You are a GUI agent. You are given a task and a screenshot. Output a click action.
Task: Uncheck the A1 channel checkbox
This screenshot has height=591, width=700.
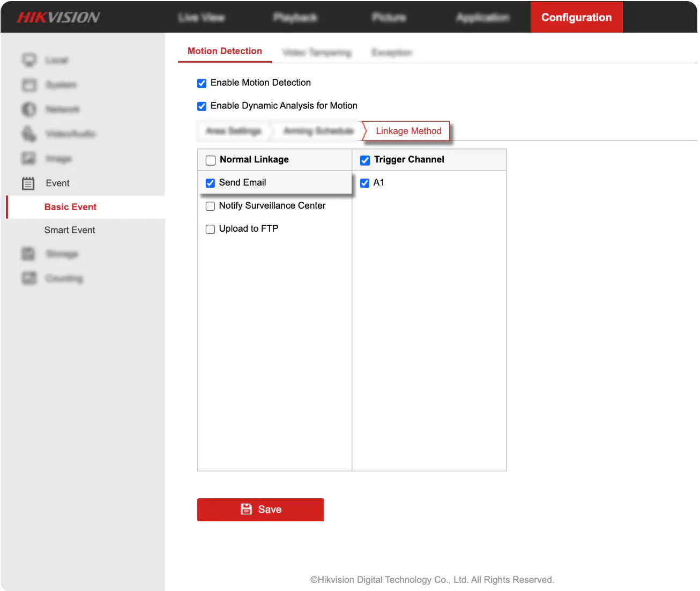pos(364,183)
